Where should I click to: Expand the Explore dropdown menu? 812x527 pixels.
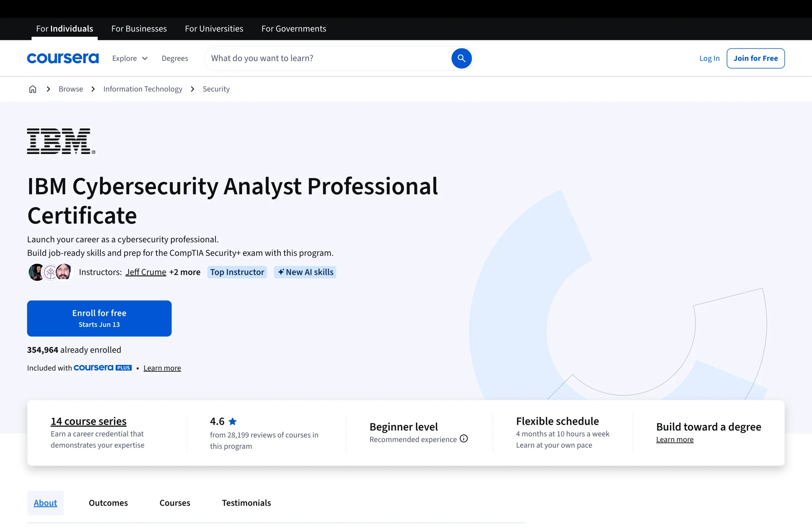(x=130, y=58)
